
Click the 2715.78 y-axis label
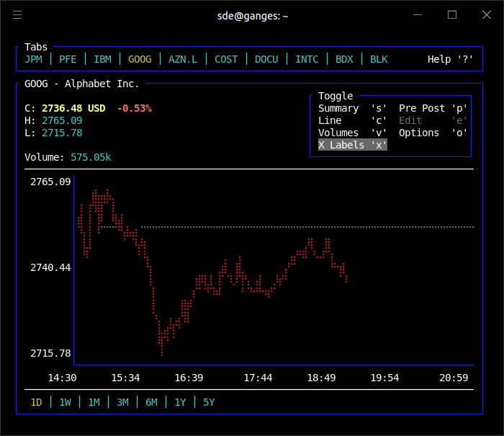point(50,354)
